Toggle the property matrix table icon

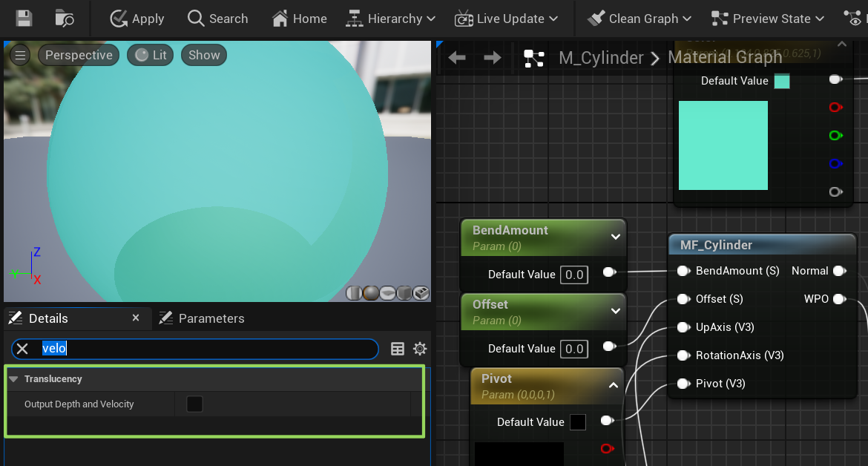[398, 349]
